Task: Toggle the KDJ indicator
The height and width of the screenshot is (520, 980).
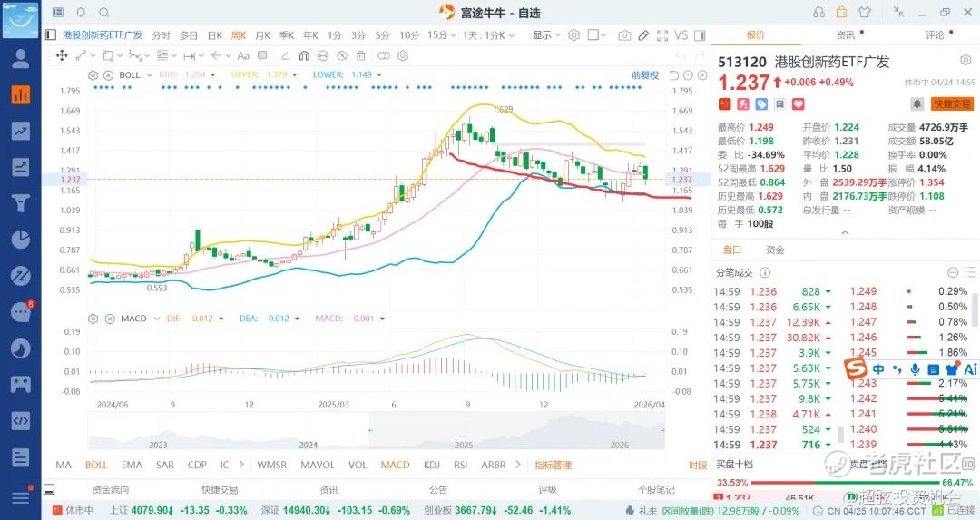Action: (x=431, y=465)
